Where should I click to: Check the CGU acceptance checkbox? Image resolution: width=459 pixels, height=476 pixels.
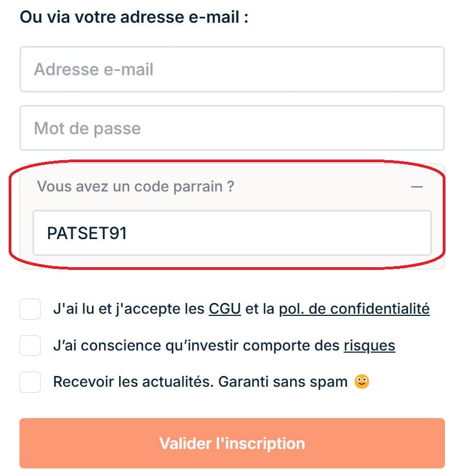point(30,309)
